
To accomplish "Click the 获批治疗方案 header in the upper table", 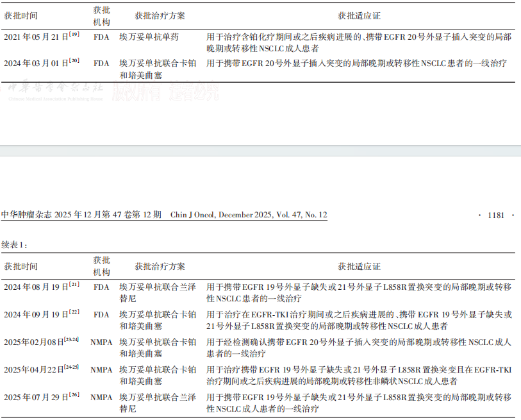I will click(160, 15).
